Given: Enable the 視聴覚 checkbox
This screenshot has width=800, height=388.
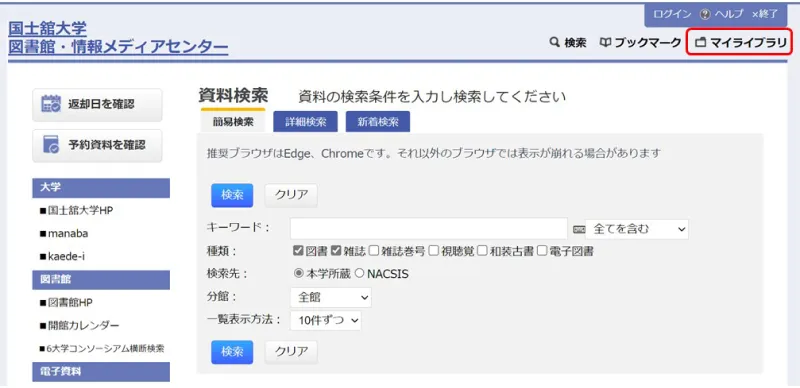Looking at the screenshot, I should click(x=434, y=251).
